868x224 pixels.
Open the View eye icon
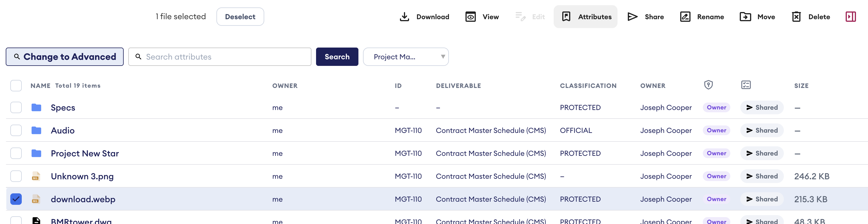point(470,17)
